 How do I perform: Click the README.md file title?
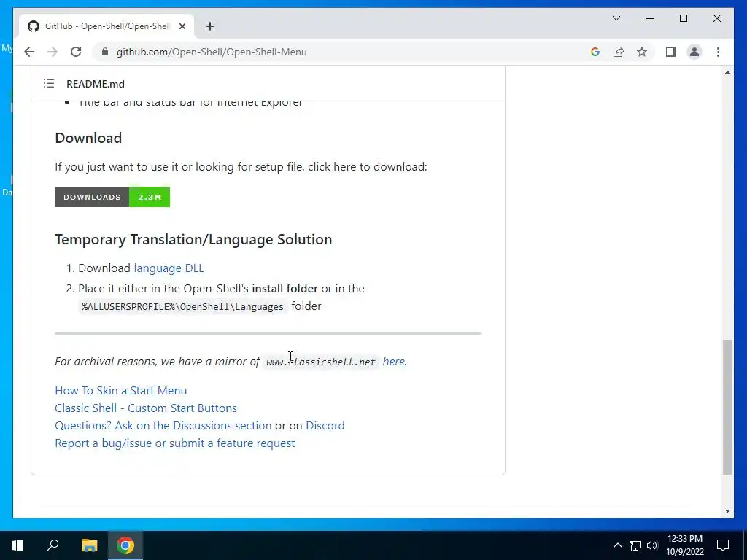pyautogui.click(x=96, y=84)
